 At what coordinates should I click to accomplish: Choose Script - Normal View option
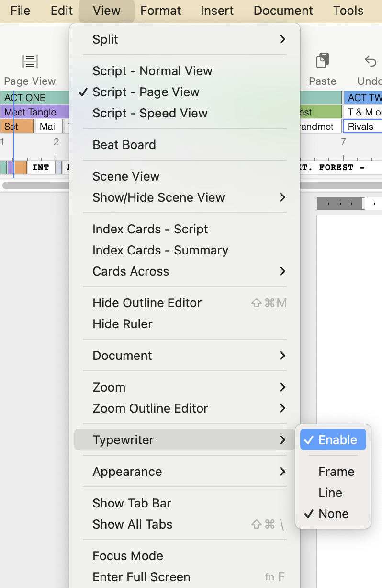[185, 71]
